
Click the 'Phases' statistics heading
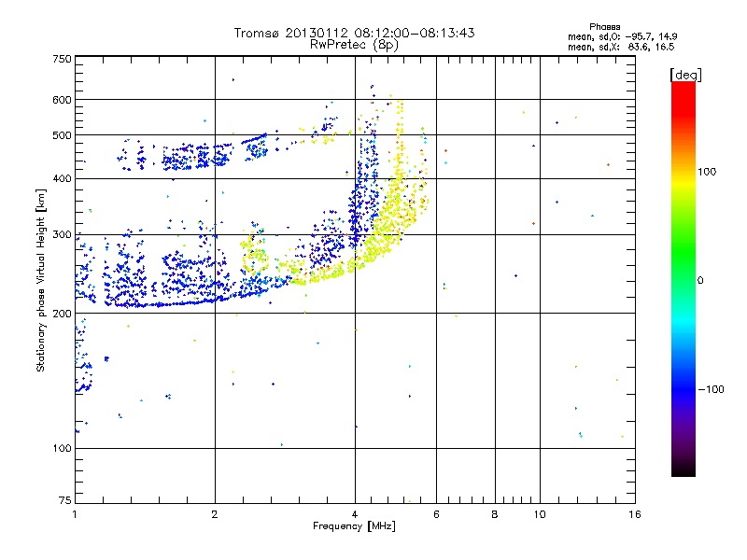(604, 27)
